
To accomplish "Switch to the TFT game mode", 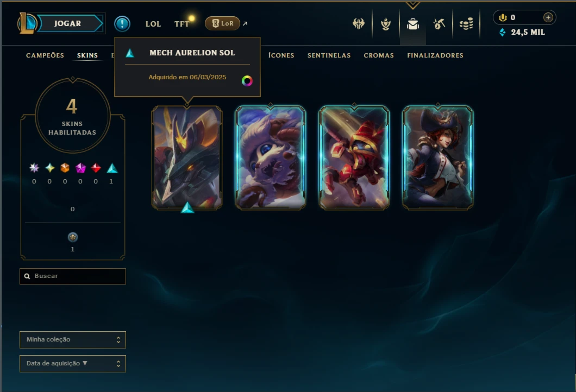I will pos(181,24).
